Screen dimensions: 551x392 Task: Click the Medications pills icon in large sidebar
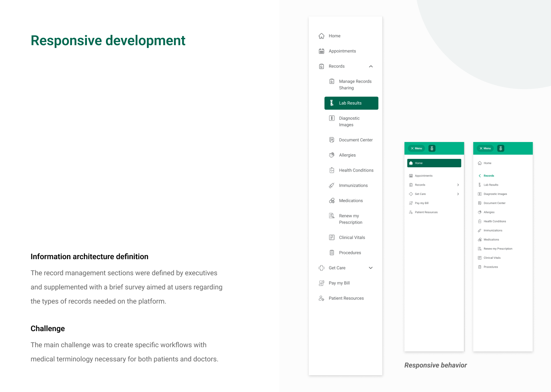click(x=332, y=201)
